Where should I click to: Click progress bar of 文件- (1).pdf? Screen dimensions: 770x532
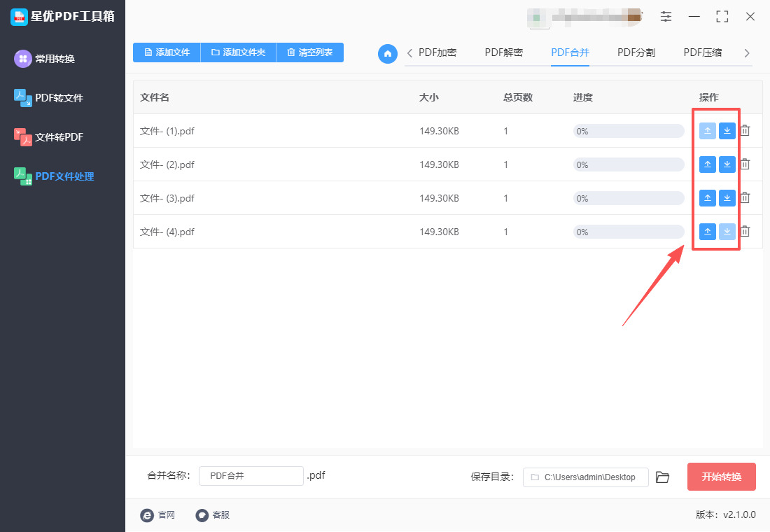click(629, 131)
